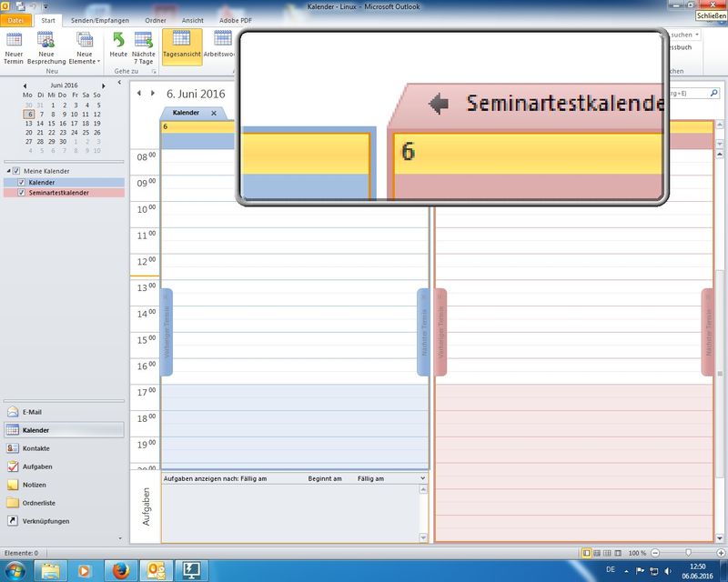Screen dimensions: 728x582
Task: Switch to Senden/Empfangen ribbon tab
Action: pos(100,20)
